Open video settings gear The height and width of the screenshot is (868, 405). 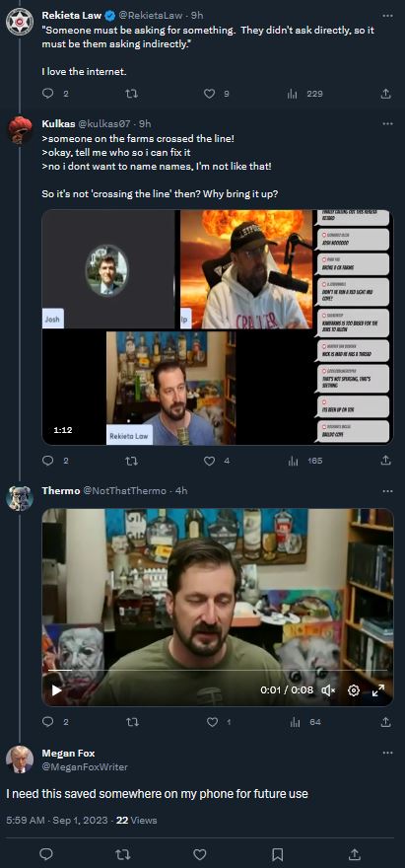[x=354, y=690]
